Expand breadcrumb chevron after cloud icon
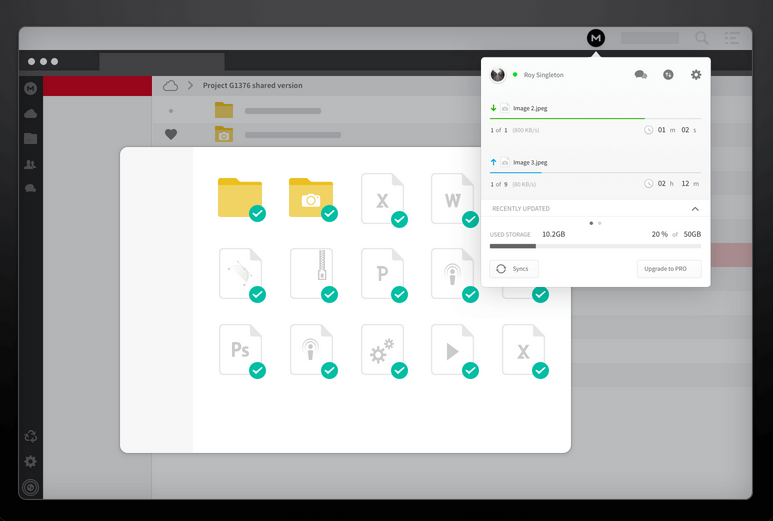The image size is (773, 521). pyautogui.click(x=190, y=85)
